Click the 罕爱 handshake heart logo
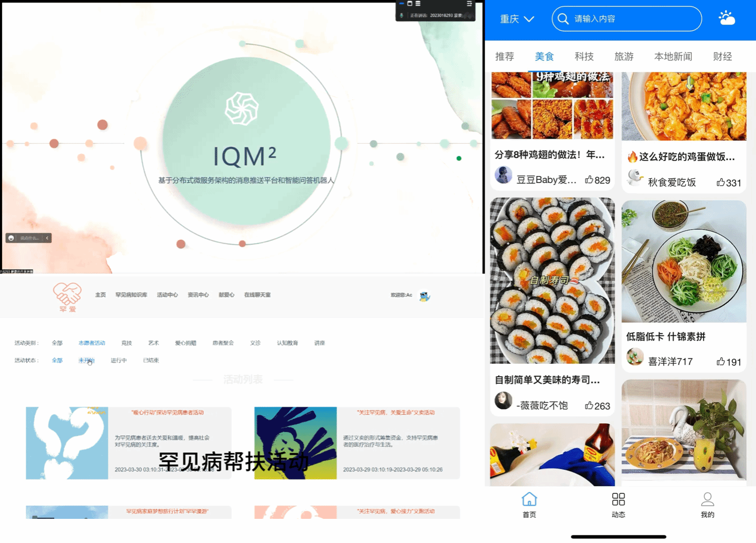756x543 pixels. [x=67, y=297]
